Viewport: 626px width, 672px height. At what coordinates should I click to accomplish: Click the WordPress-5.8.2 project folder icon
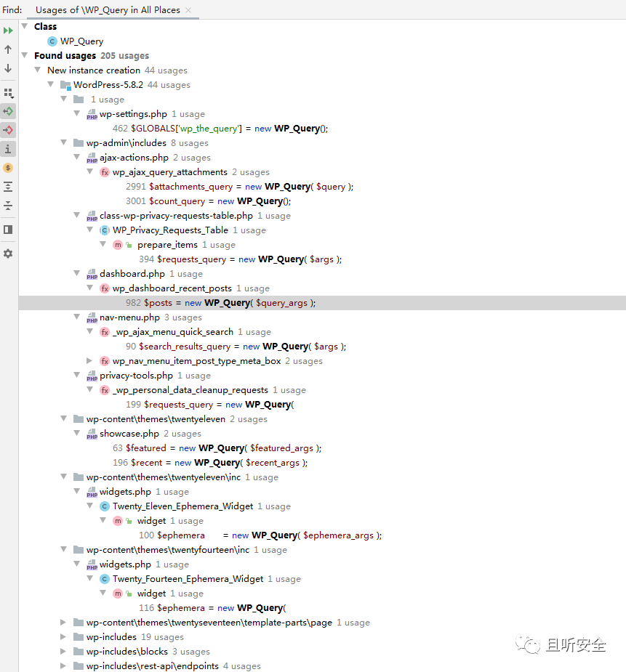click(65, 85)
